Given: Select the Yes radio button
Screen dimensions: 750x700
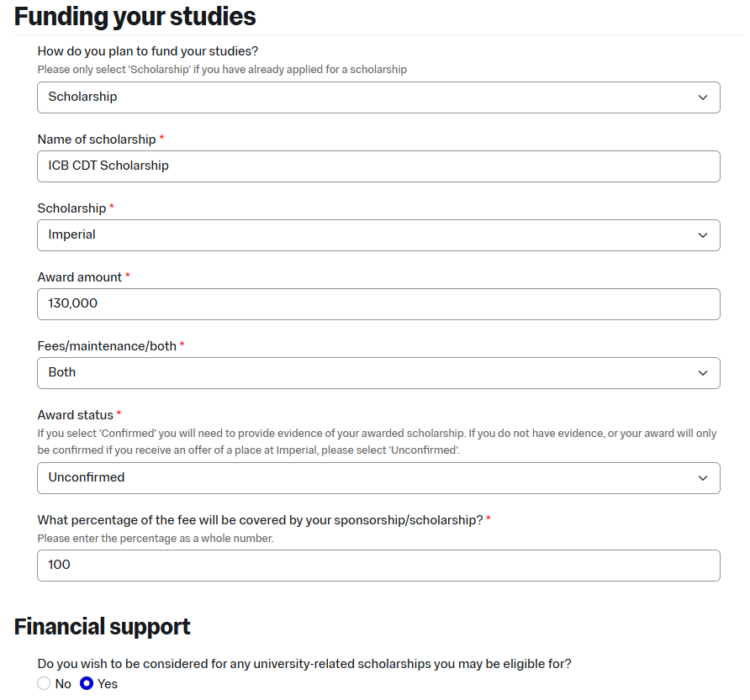Looking at the screenshot, I should pos(87,684).
